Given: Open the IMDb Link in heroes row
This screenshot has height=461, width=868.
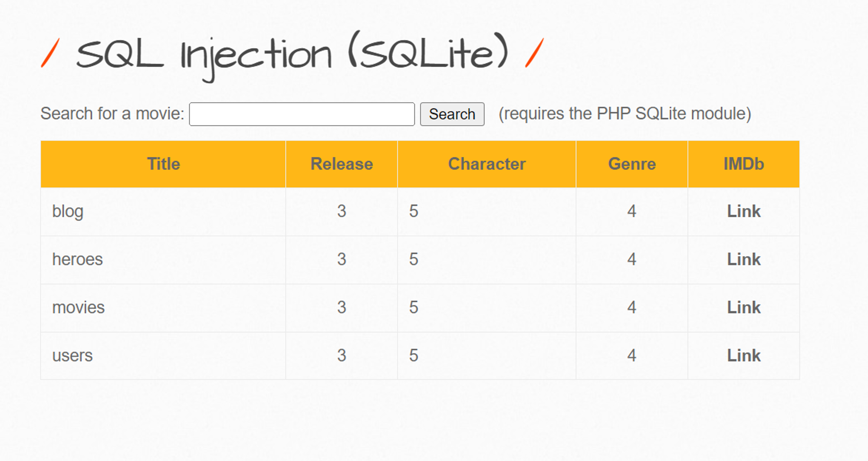Looking at the screenshot, I should click(744, 259).
